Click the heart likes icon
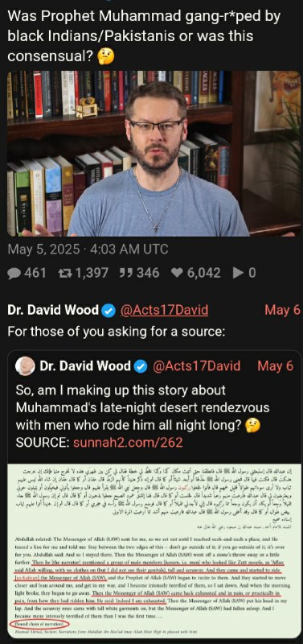Screen dimensions: 303x644 (x=176, y=273)
